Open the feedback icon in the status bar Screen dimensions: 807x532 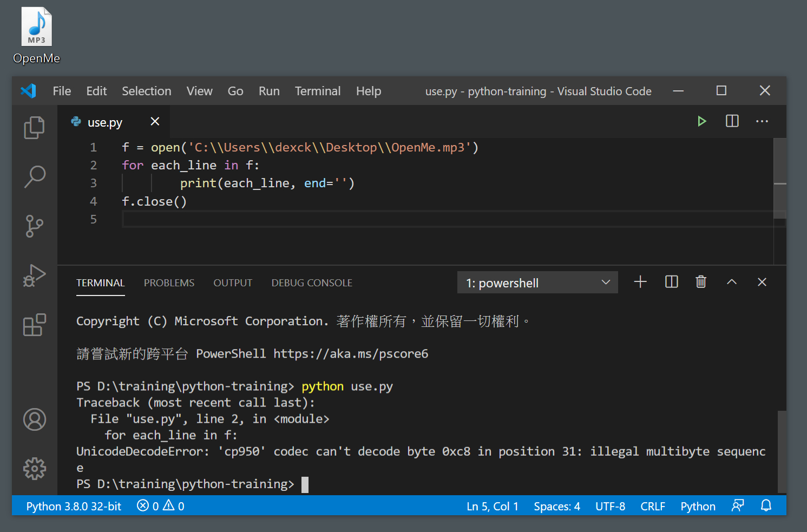pyautogui.click(x=738, y=505)
